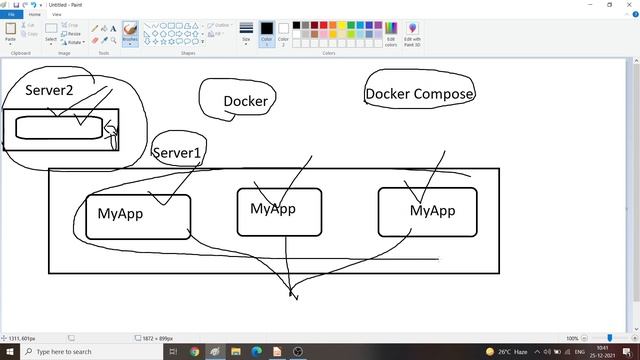Open the Help question mark icon
Screen dimensions: 640x360
point(636,14)
